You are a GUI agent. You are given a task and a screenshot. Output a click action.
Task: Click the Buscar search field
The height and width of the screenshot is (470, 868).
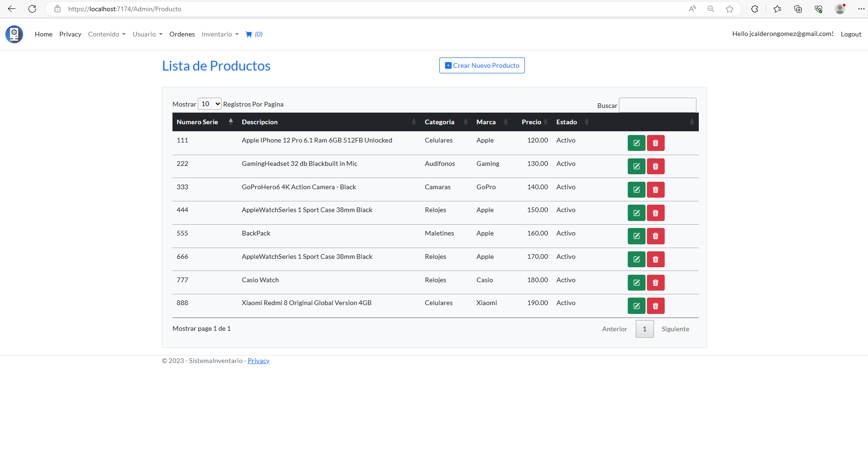click(x=657, y=105)
